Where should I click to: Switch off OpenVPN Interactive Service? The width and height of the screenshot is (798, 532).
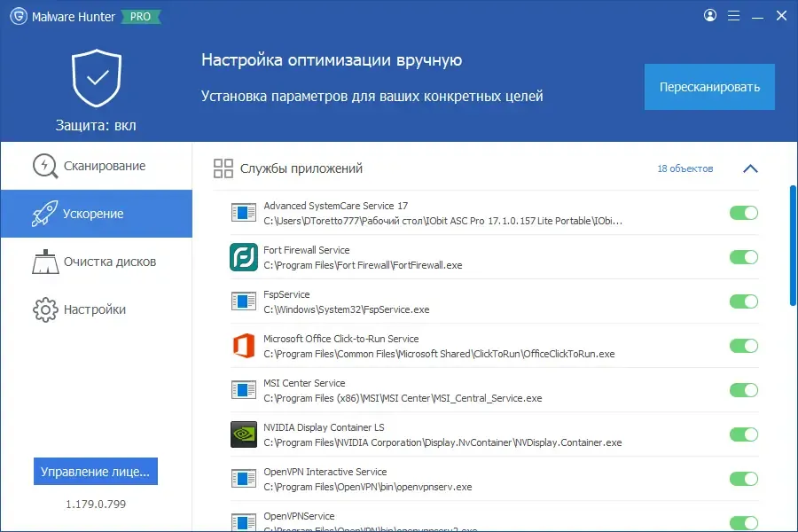tap(744, 479)
